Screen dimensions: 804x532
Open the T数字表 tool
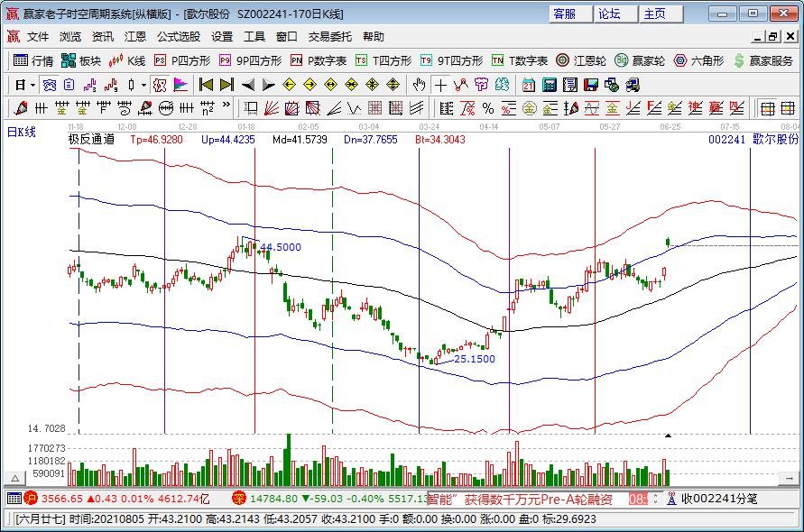pyautogui.click(x=520, y=61)
